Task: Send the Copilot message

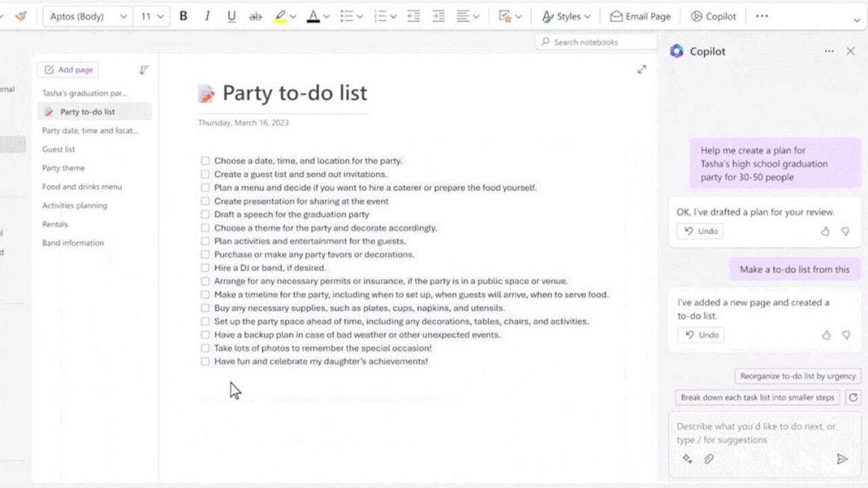Action: click(842, 459)
